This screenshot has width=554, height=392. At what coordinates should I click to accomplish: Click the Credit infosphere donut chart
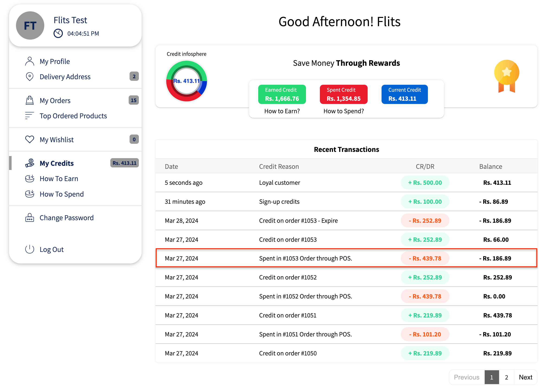186,81
